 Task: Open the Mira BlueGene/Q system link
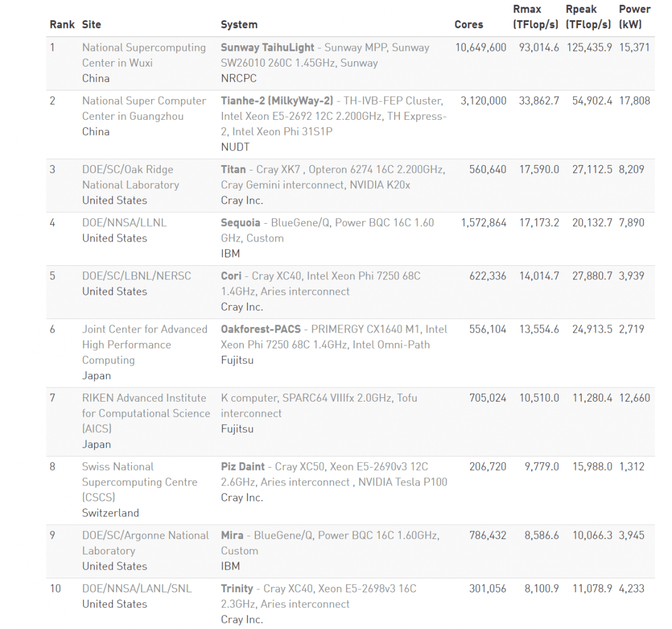[x=330, y=543]
